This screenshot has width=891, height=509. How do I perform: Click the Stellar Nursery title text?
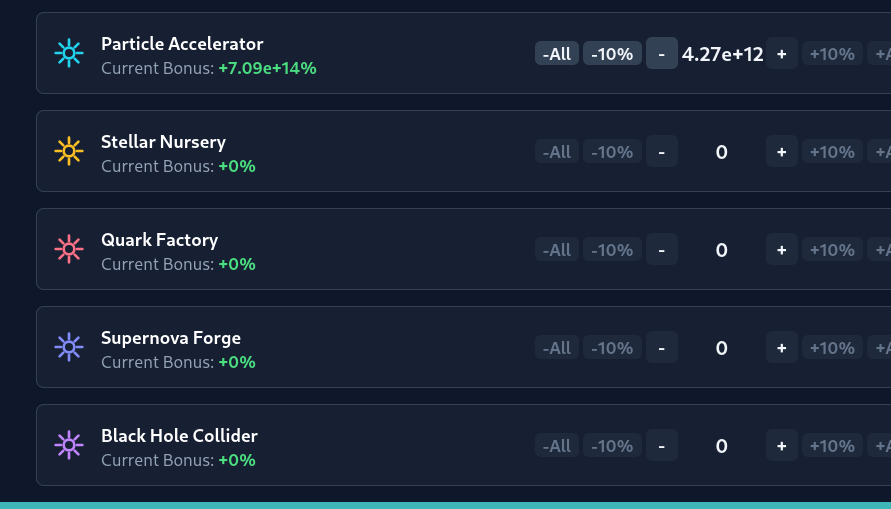[x=163, y=142]
